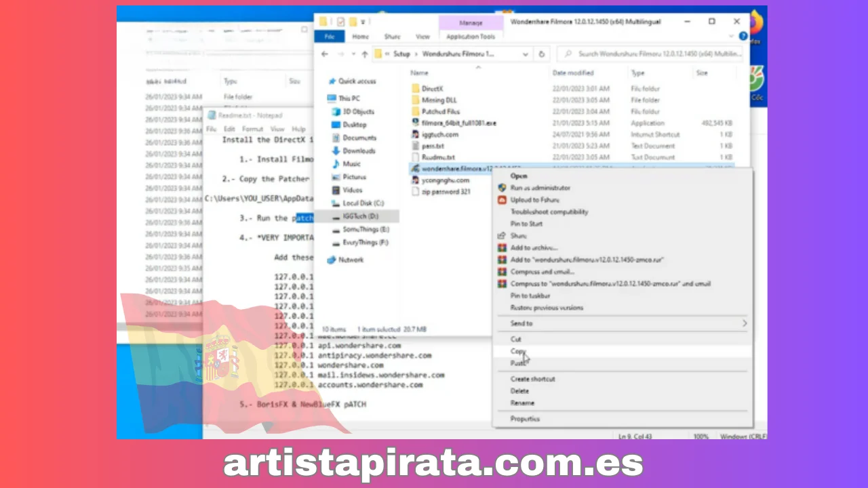This screenshot has height=488, width=868.
Task: Choose Delete in the context menu
Action: click(x=519, y=391)
